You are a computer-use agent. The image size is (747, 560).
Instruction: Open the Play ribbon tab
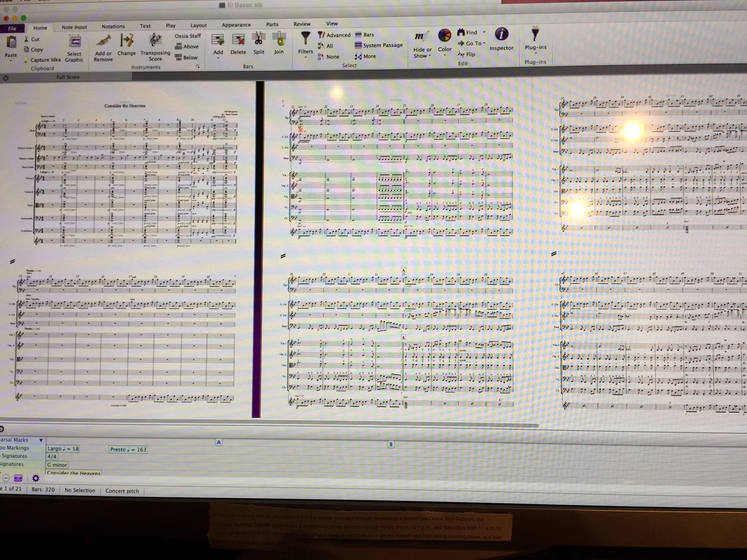(170, 26)
